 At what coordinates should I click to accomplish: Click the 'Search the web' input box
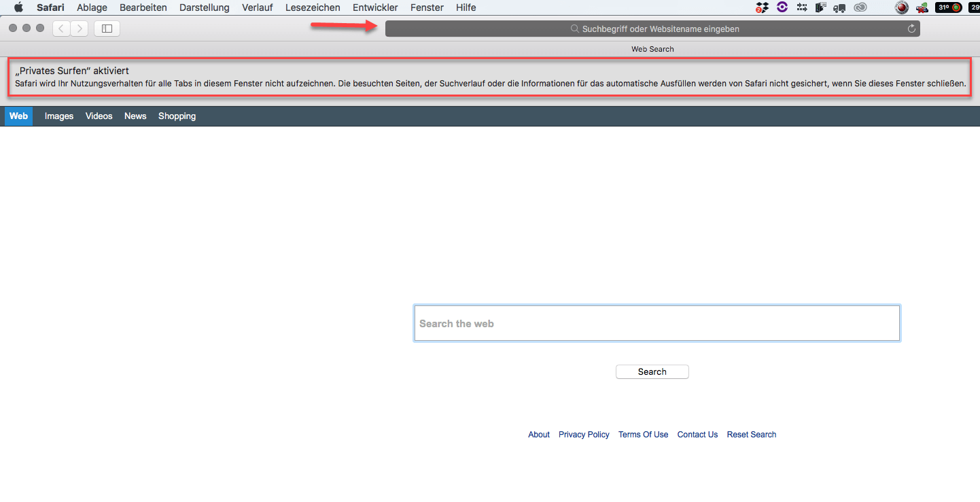tap(657, 323)
